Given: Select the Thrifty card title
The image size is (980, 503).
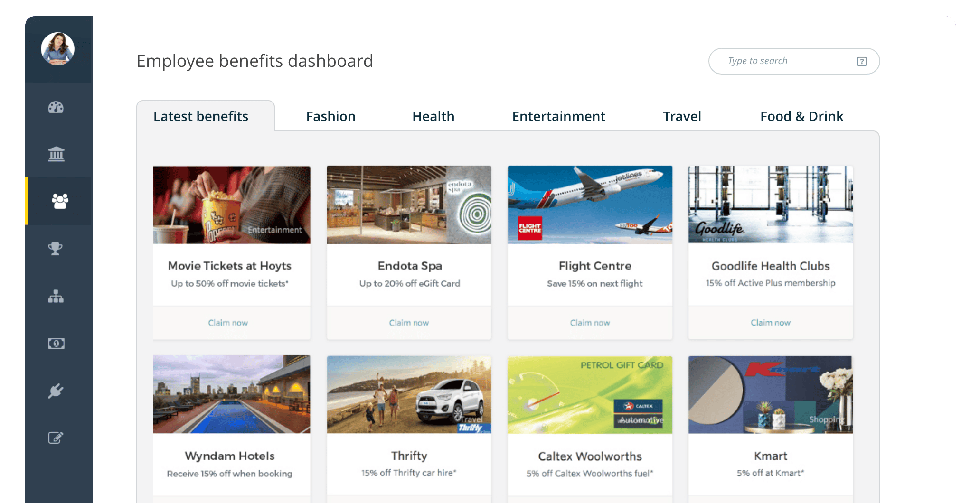Looking at the screenshot, I should [409, 456].
